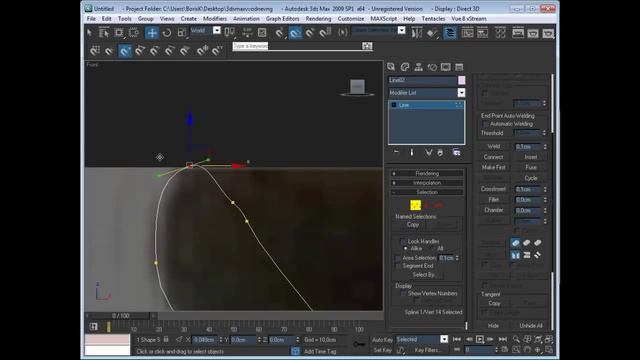Open the File menu
The height and width of the screenshot is (360, 640).
(91, 19)
